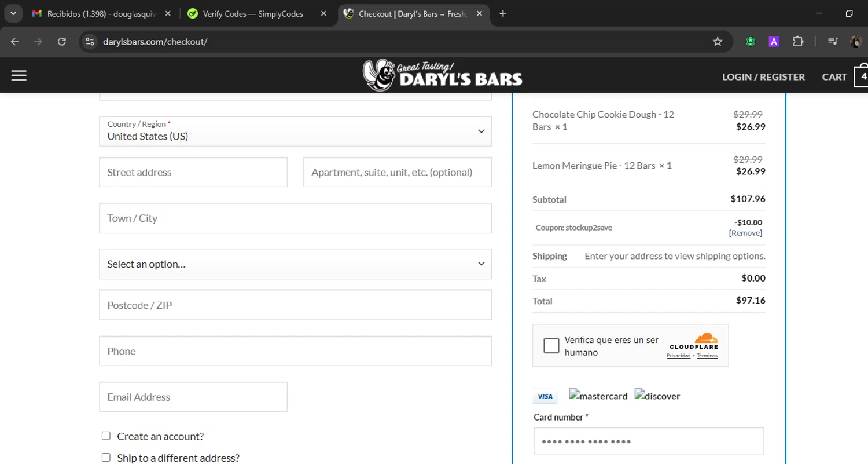
Task: Click the coupon discount -$10.80
Action: [748, 222]
